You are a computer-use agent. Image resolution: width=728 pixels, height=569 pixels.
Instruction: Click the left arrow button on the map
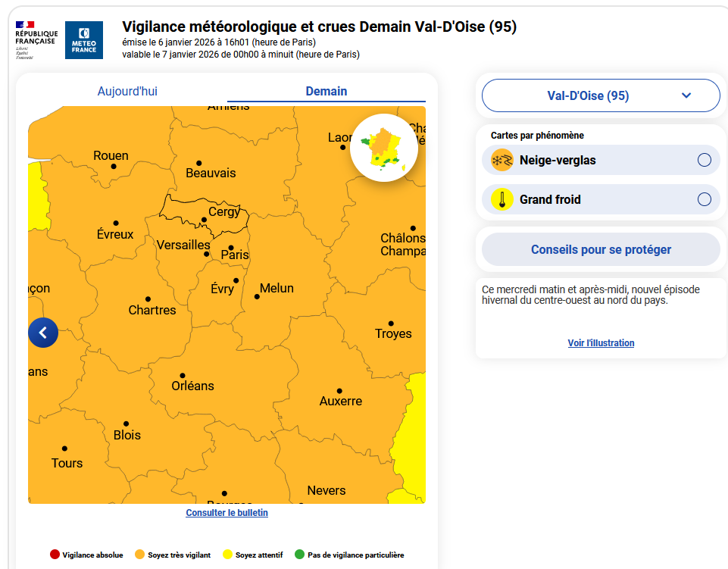point(43,333)
